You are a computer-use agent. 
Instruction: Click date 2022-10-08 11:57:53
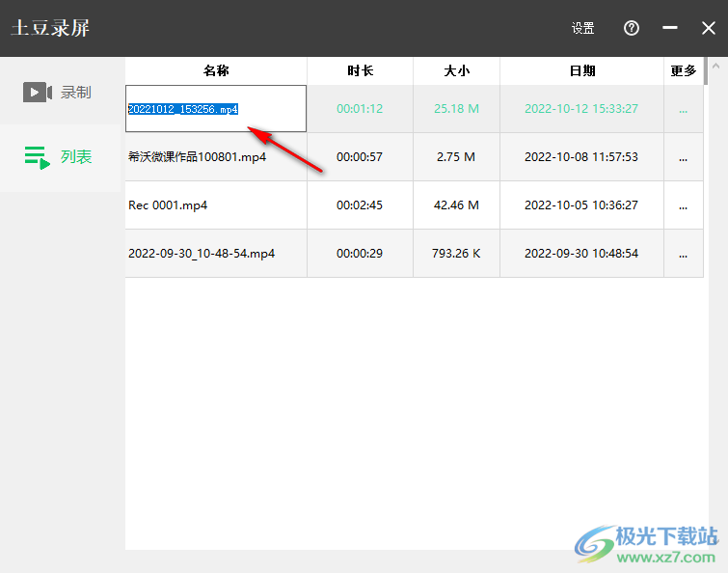[581, 157]
